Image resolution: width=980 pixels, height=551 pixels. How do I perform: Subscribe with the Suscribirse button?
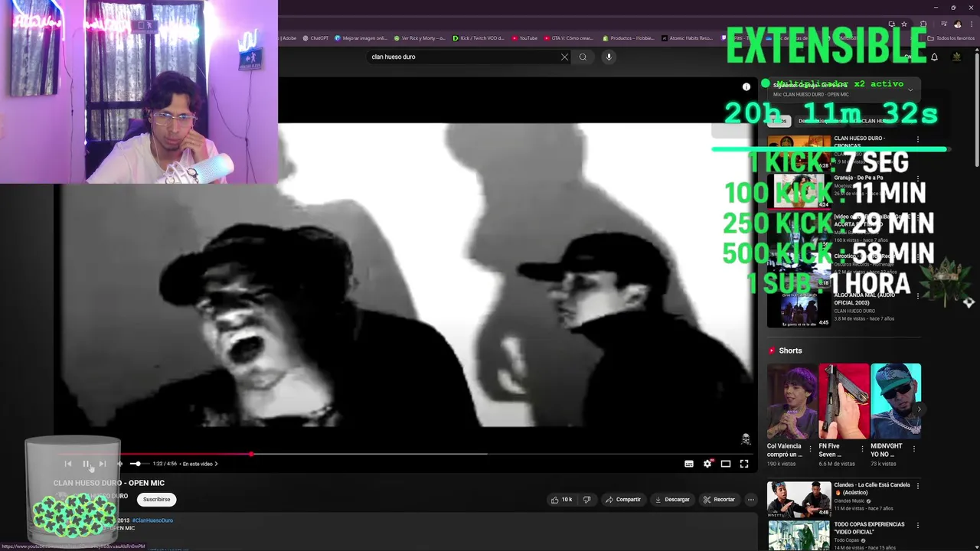[x=156, y=500]
